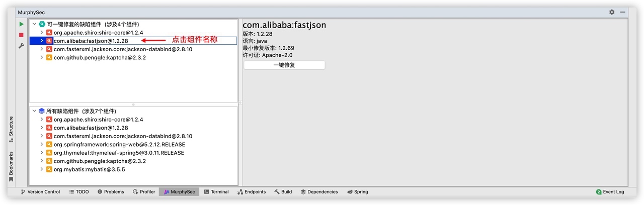Select shiro-core@1.2.4 under all components
Screen dimensions: 644x205
[98, 120]
